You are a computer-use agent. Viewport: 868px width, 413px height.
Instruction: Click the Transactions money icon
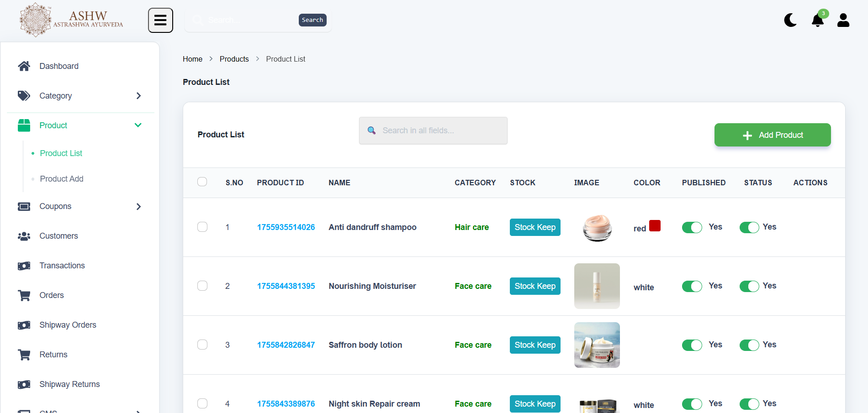pos(24,266)
